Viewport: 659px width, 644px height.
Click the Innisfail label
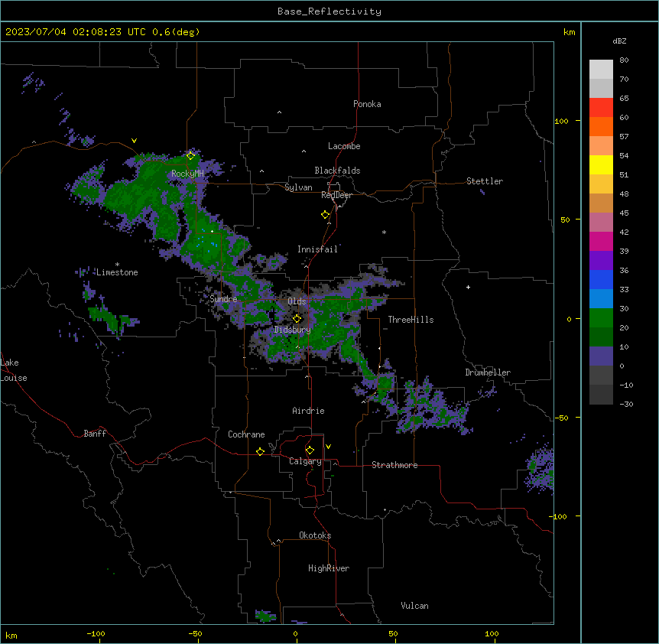[317, 249]
